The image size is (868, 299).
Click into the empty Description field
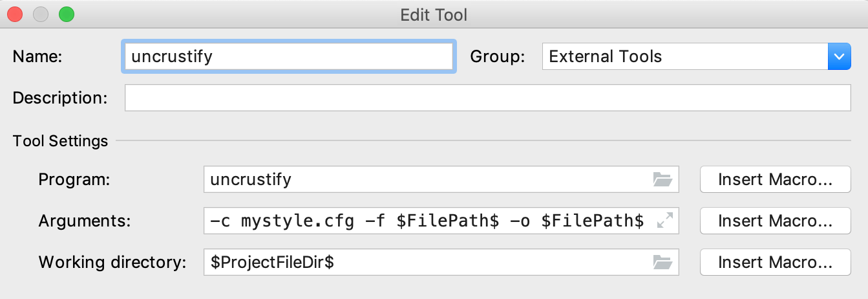(487, 98)
